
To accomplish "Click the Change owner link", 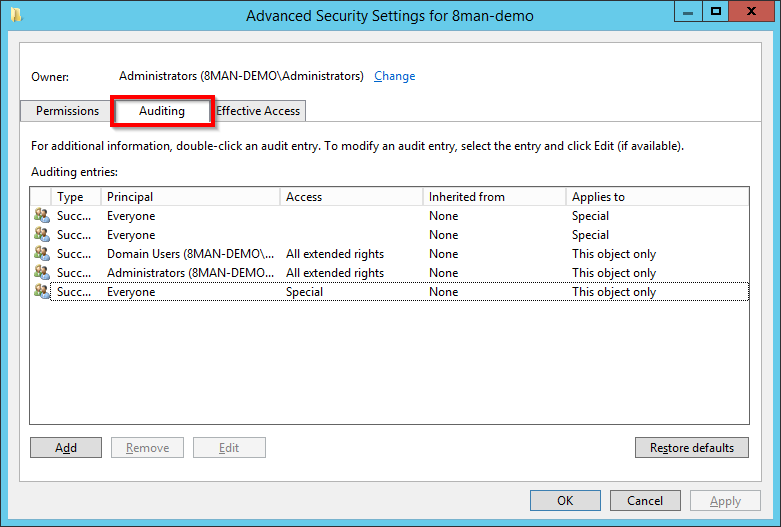I will click(394, 76).
